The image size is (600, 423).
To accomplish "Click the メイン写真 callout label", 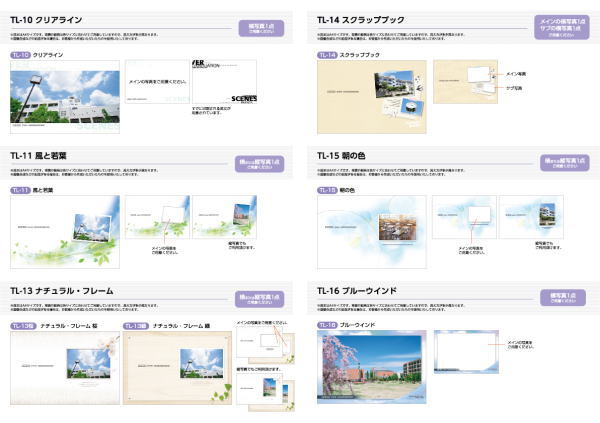I will [x=516, y=74].
